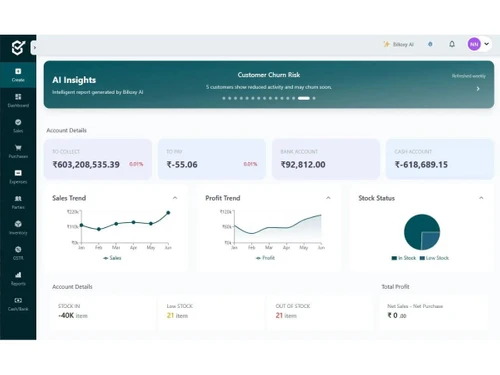
Task: Open notifications bell
Action: [x=452, y=44]
